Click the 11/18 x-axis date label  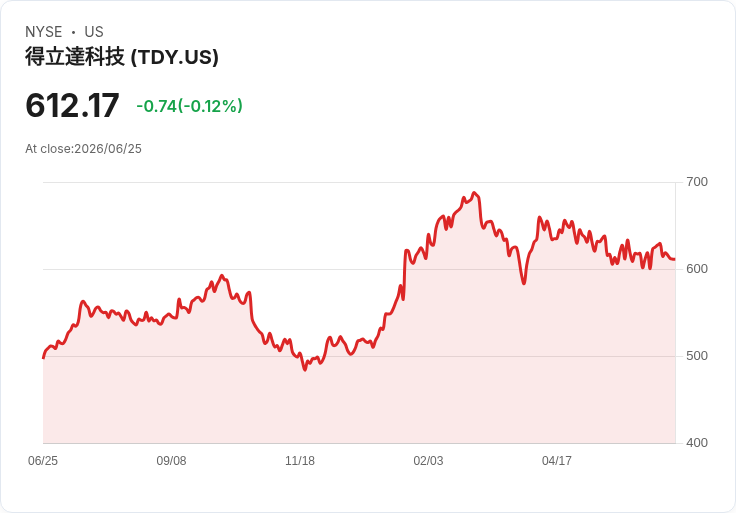pos(300,460)
